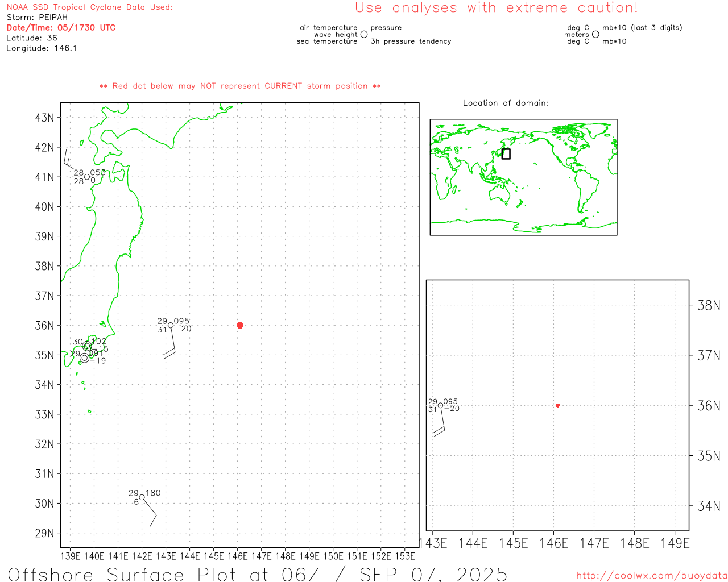728x582 pixels.
Task: Click the legend circle beside meters label
Action: click(x=595, y=34)
